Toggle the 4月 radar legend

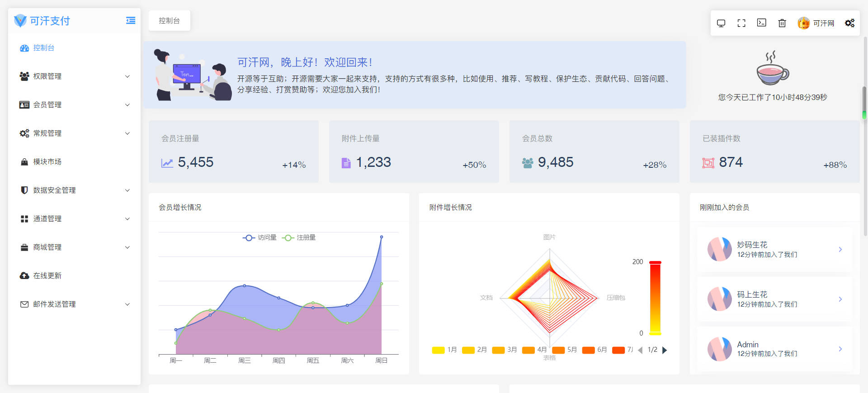click(534, 350)
